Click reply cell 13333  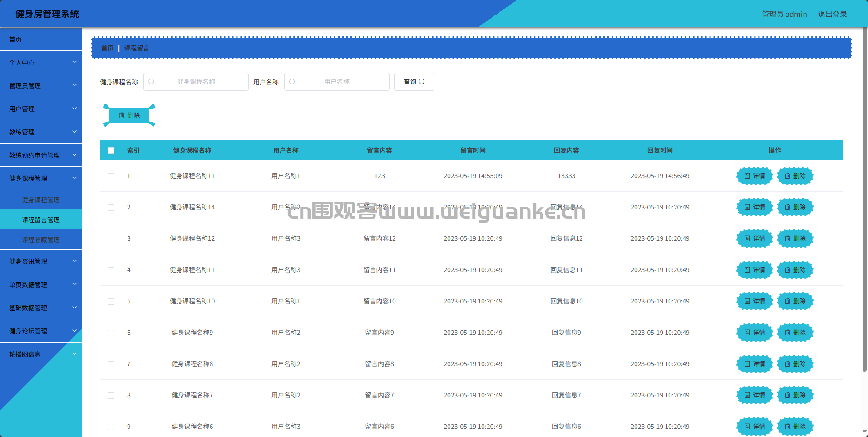click(566, 176)
